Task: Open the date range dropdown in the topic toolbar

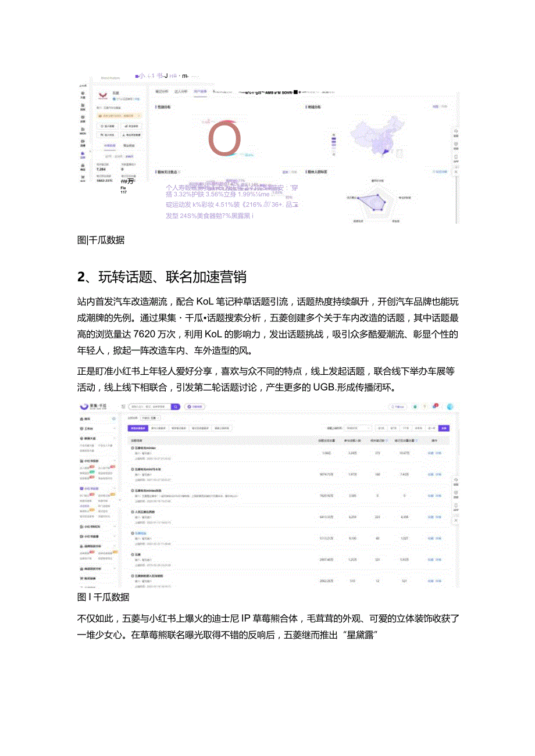Action: [358, 428]
